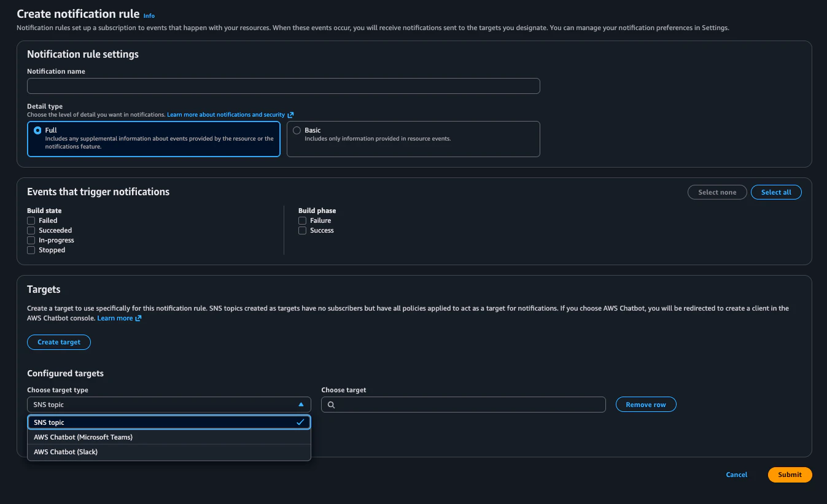Click the Choose target search field
The image size is (827, 504).
464,405
